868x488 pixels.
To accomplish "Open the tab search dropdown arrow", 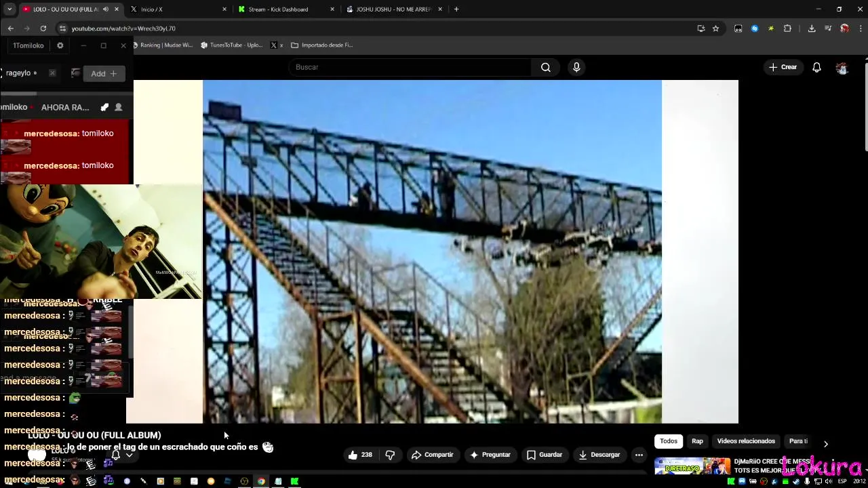I will click(9, 9).
